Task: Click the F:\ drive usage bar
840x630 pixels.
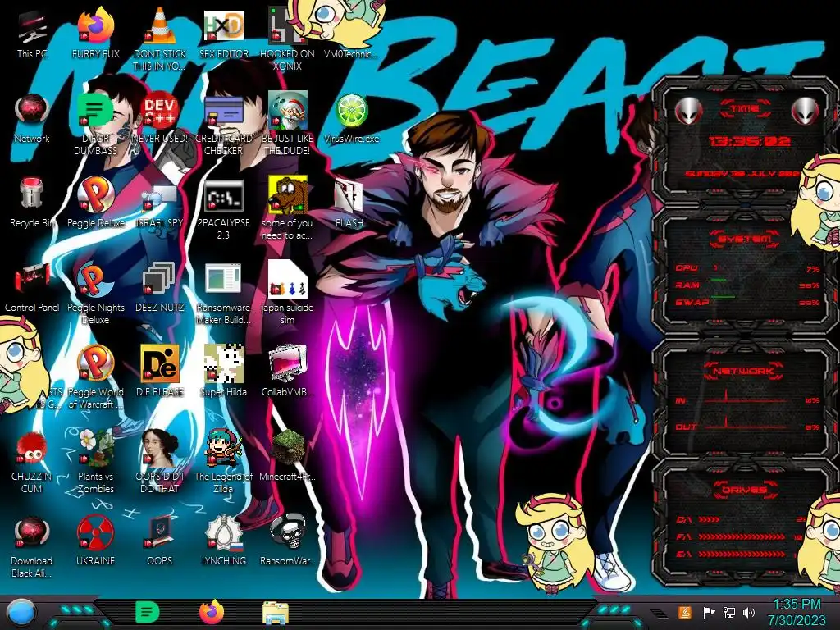Action: point(742,536)
